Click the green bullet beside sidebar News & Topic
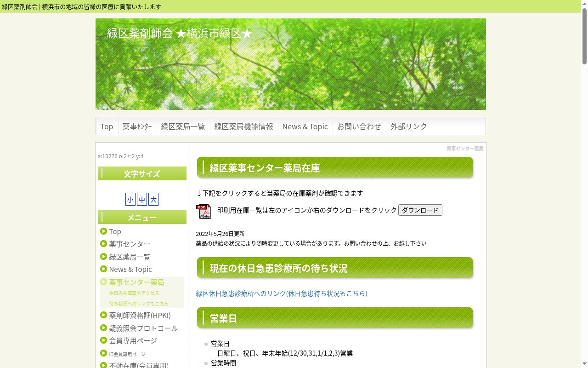The height and width of the screenshot is (368, 588). tap(103, 269)
